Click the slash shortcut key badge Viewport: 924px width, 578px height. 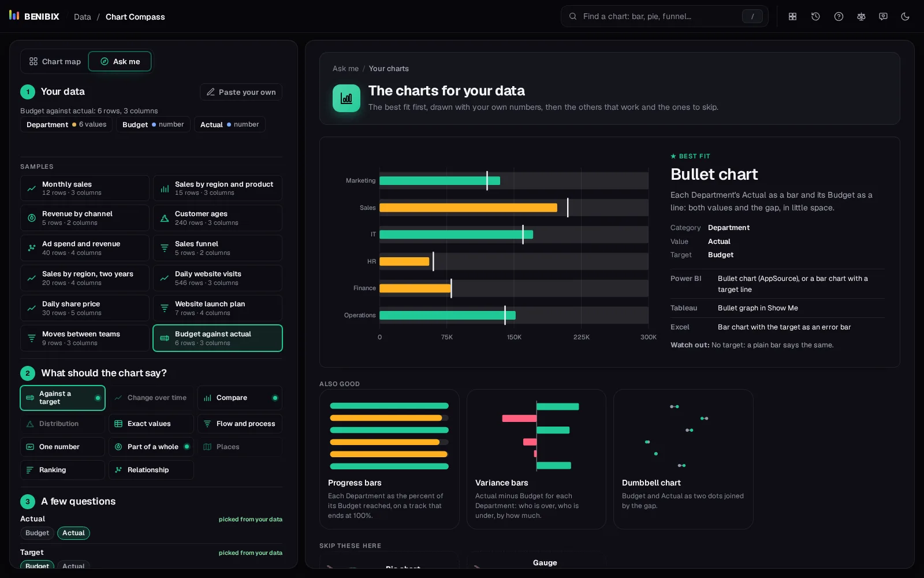pyautogui.click(x=752, y=16)
